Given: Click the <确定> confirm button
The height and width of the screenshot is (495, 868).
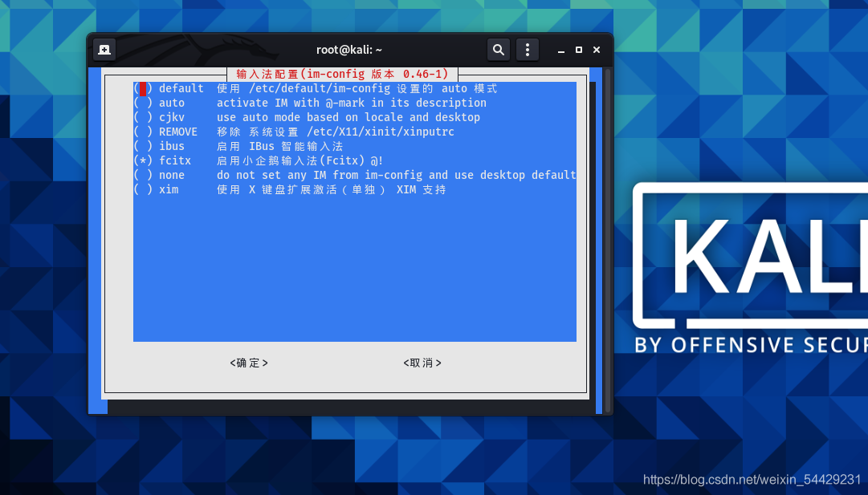Looking at the screenshot, I should pyautogui.click(x=249, y=363).
